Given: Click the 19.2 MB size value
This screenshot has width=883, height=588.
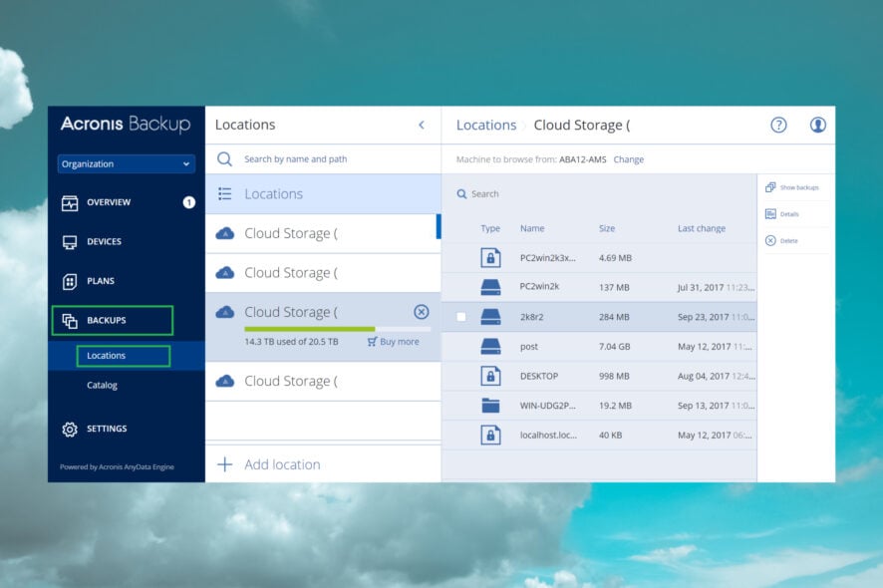Looking at the screenshot, I should coord(615,406).
